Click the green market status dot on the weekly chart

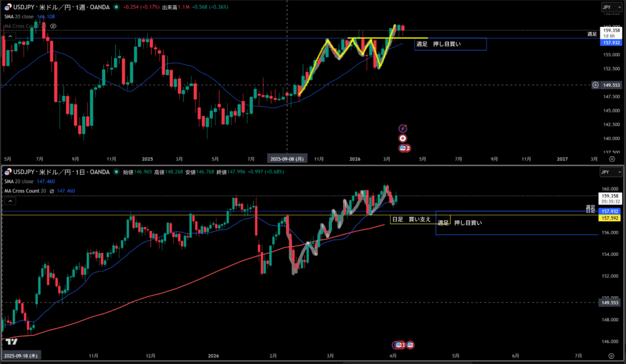tap(116, 7)
